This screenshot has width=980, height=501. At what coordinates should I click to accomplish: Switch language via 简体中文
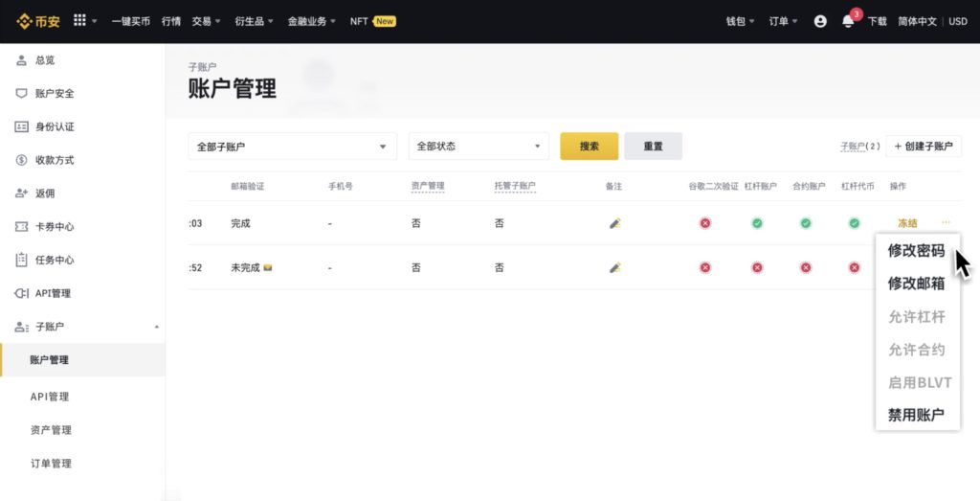pyautogui.click(x=918, y=21)
